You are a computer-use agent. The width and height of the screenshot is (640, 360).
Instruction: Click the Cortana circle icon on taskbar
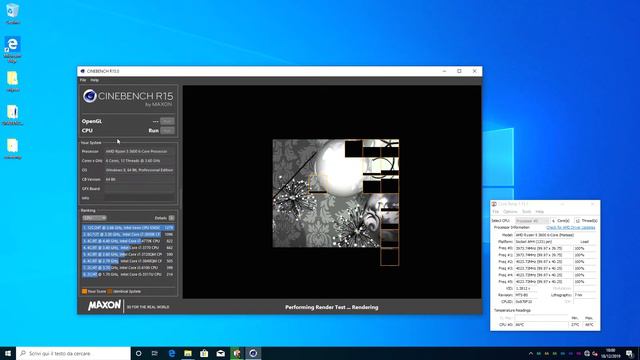(138, 353)
